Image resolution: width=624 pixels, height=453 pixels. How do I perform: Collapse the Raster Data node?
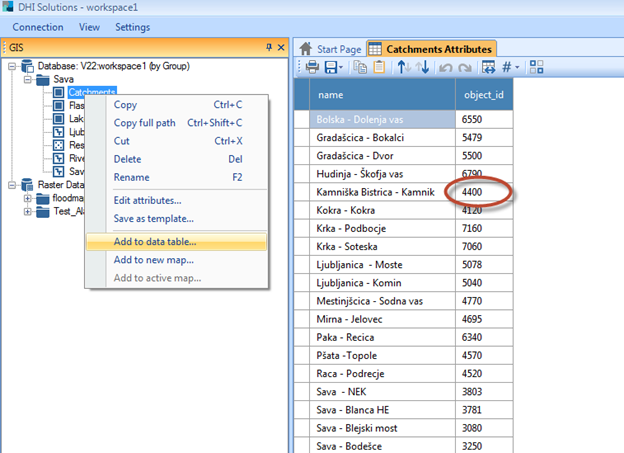coord(12,185)
